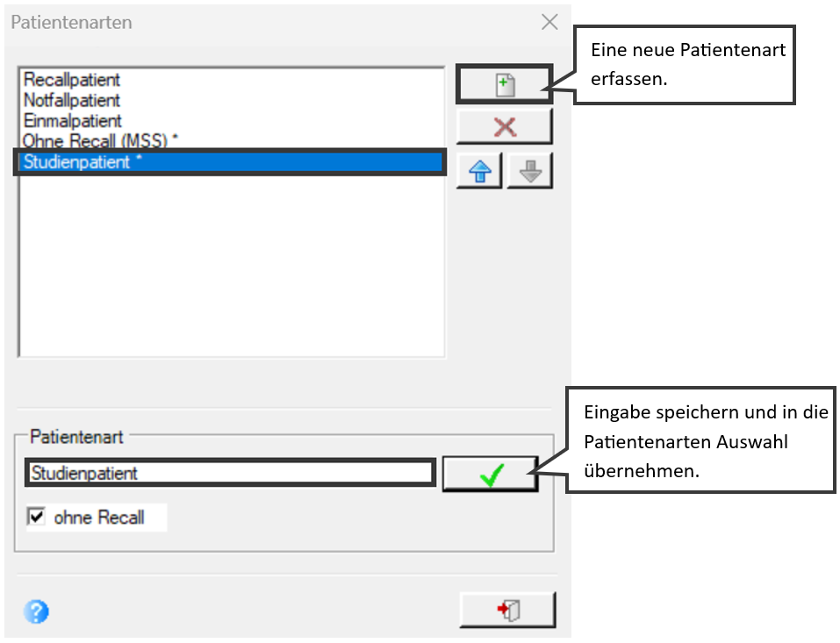Viewport: 840px width, 643px height.
Task: Save the entry with the green checkmark
Action: [490, 474]
